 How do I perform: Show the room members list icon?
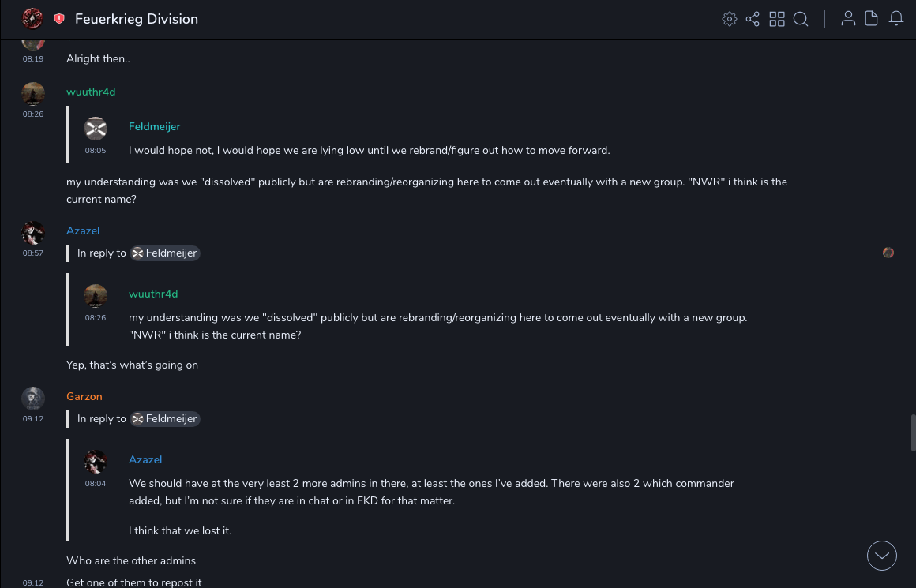click(848, 19)
